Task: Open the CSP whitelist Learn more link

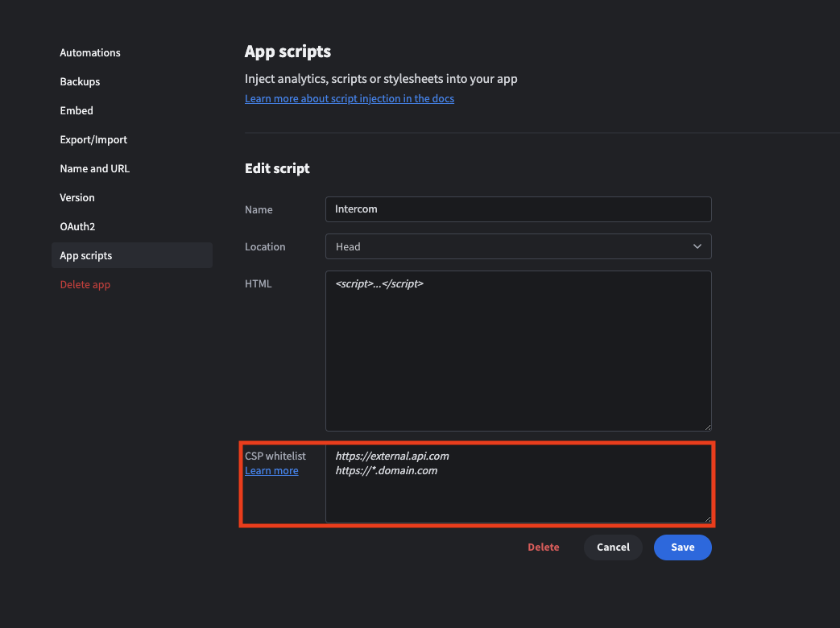Action: point(271,471)
